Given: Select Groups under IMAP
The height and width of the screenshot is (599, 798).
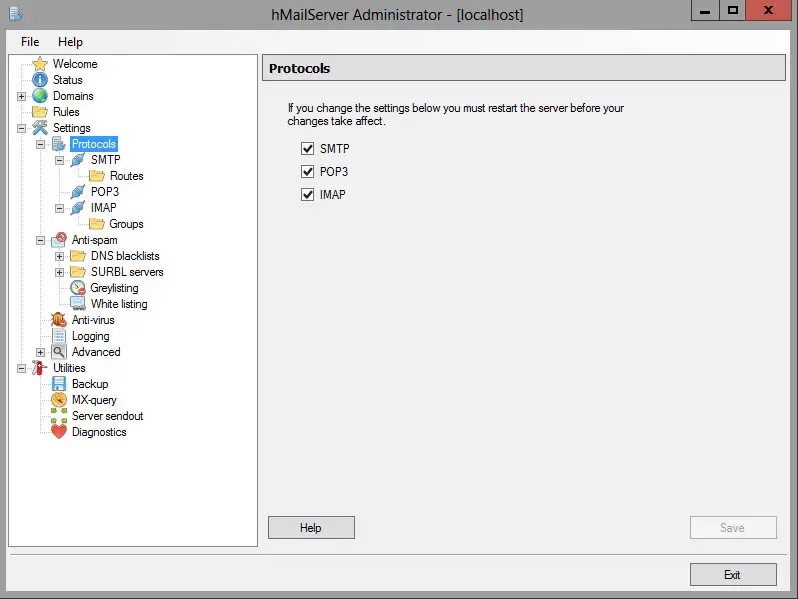Looking at the screenshot, I should pyautogui.click(x=126, y=224).
